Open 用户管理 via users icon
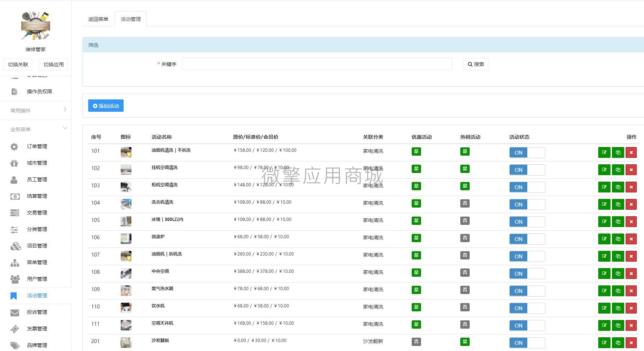 (x=15, y=279)
